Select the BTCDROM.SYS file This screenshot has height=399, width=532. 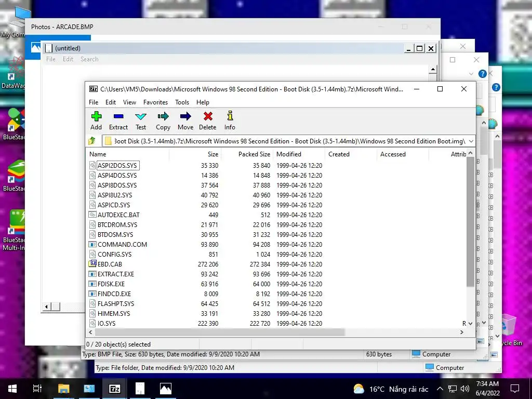(118, 224)
